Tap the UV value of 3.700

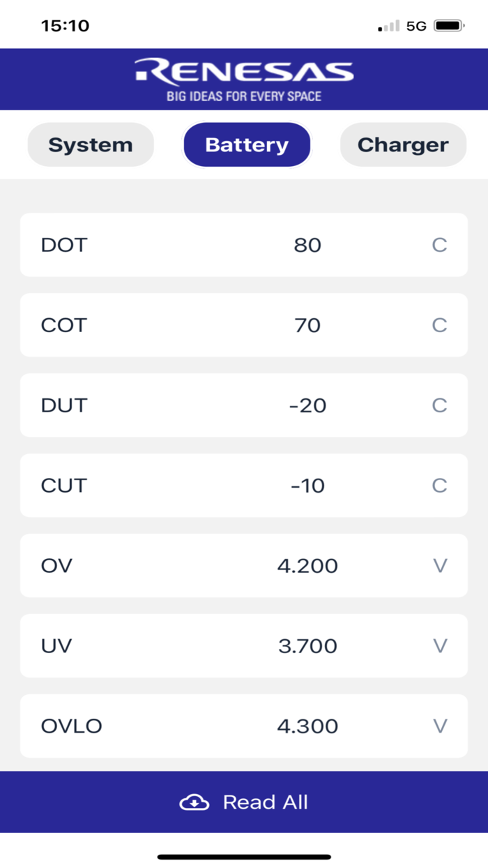pos(307,646)
